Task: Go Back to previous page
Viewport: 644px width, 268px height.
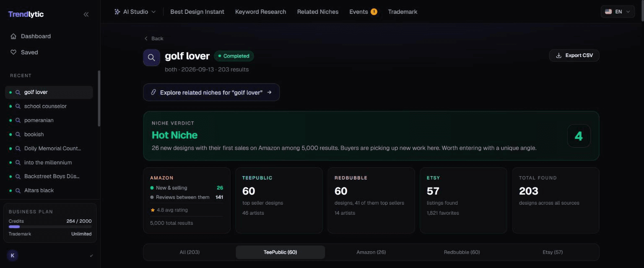Action: (154, 38)
